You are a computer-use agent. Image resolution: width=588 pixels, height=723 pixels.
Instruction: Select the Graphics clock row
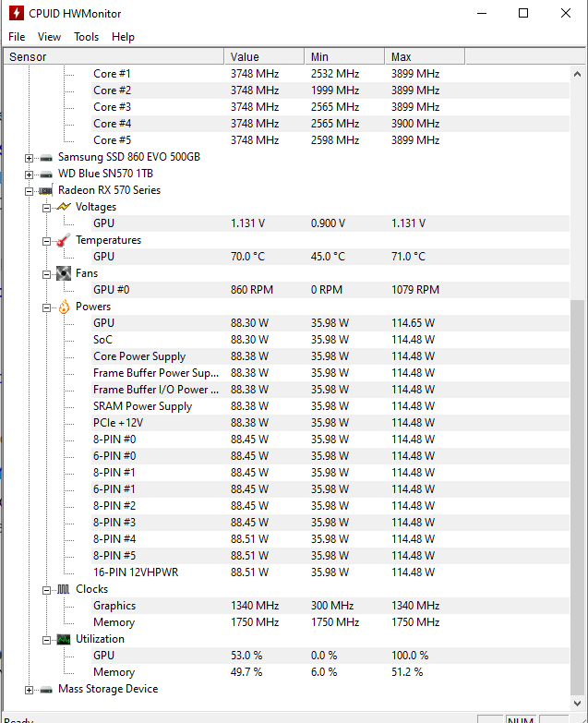pyautogui.click(x=330, y=606)
